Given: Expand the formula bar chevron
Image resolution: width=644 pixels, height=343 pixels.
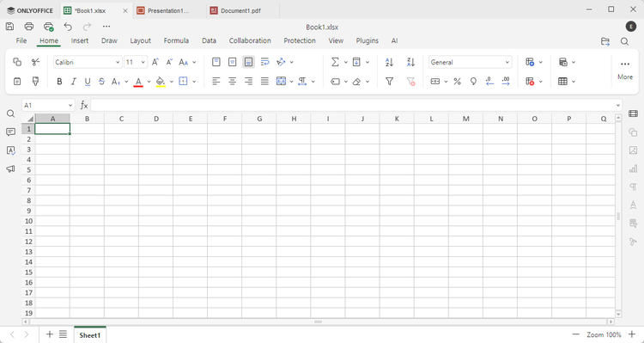Looking at the screenshot, I should pyautogui.click(x=617, y=106).
